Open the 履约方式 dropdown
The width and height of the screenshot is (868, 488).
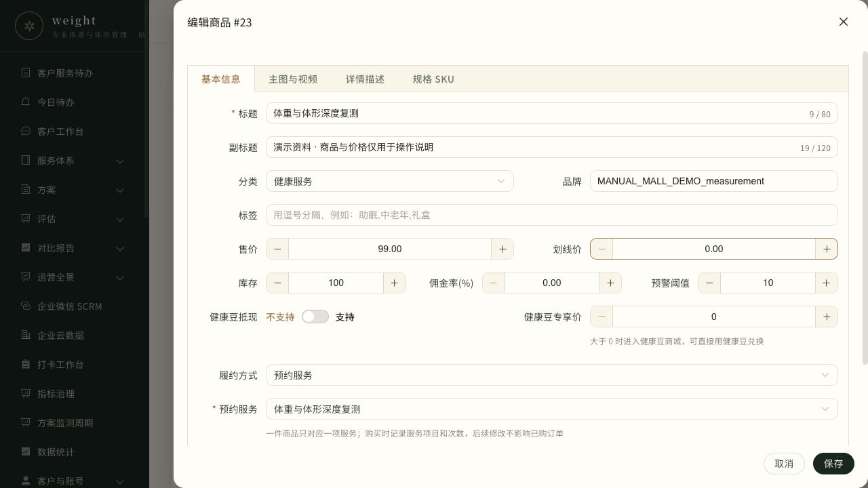pos(552,375)
